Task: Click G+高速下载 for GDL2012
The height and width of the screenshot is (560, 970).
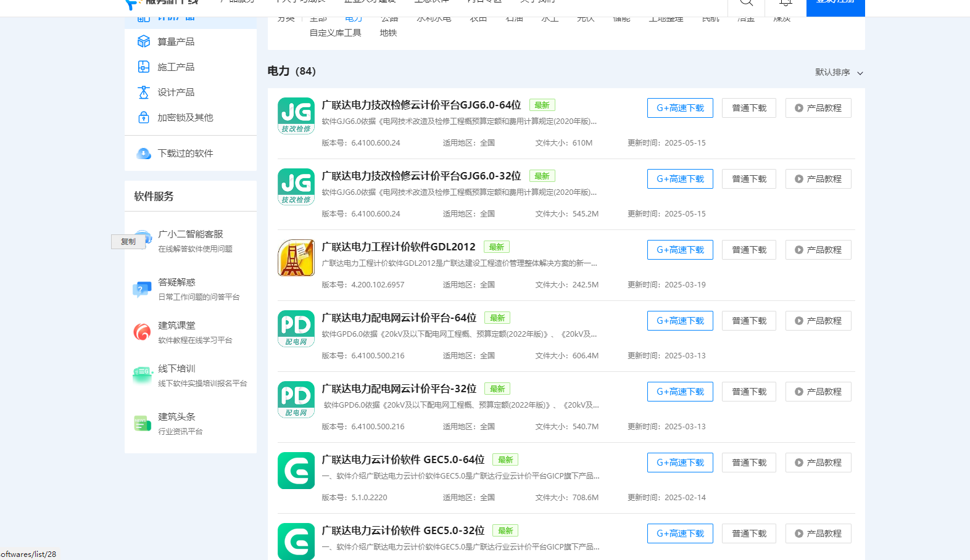Action: (680, 250)
